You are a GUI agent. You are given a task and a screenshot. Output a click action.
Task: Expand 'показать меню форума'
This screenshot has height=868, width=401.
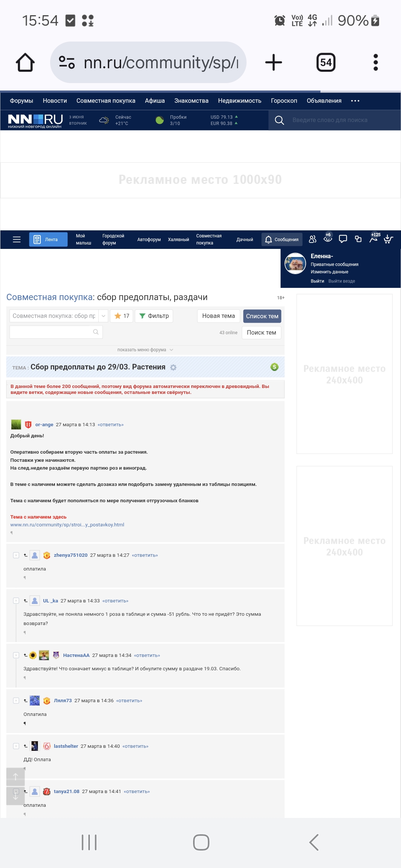(x=145, y=350)
